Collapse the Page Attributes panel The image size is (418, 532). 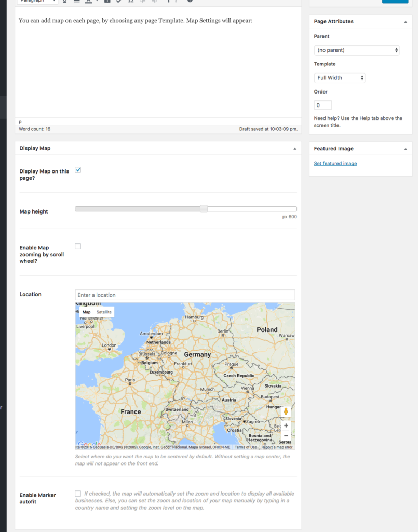tap(407, 21)
